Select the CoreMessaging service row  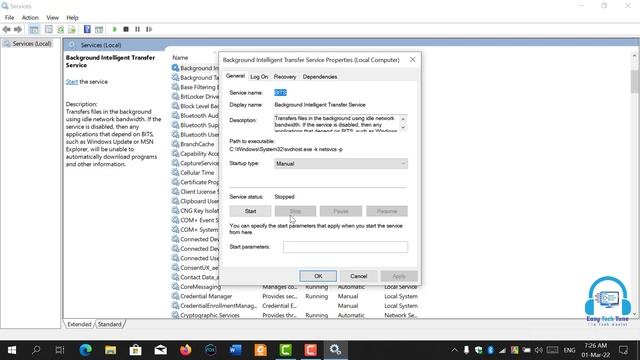pos(295,287)
